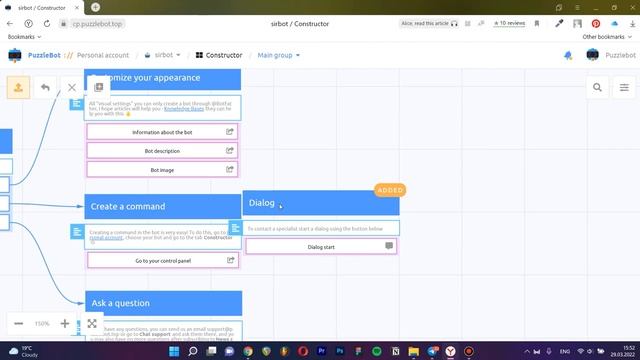The width and height of the screenshot is (640, 360).
Task: Undo with the back arrow tool
Action: (x=45, y=87)
